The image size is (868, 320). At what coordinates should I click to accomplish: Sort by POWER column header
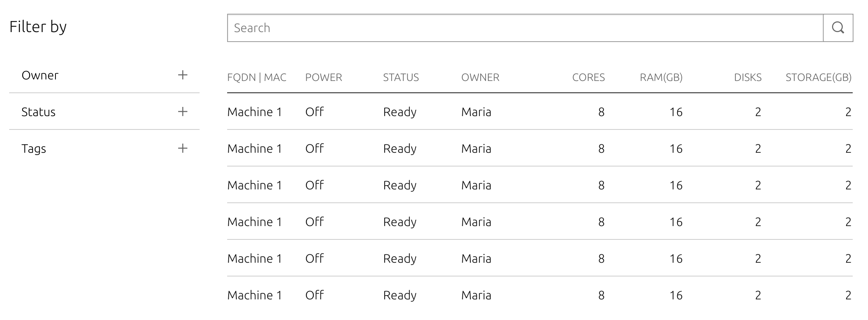(x=323, y=78)
